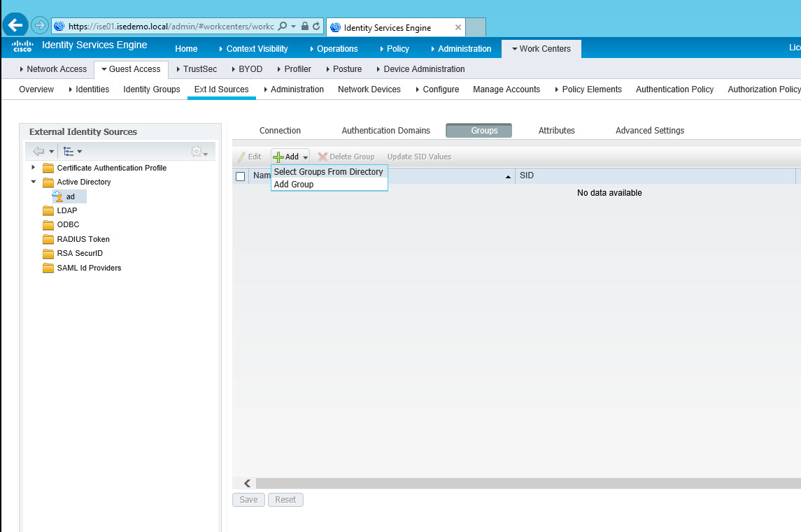The width and height of the screenshot is (801, 532).
Task: Open the Home menu
Action: point(186,48)
